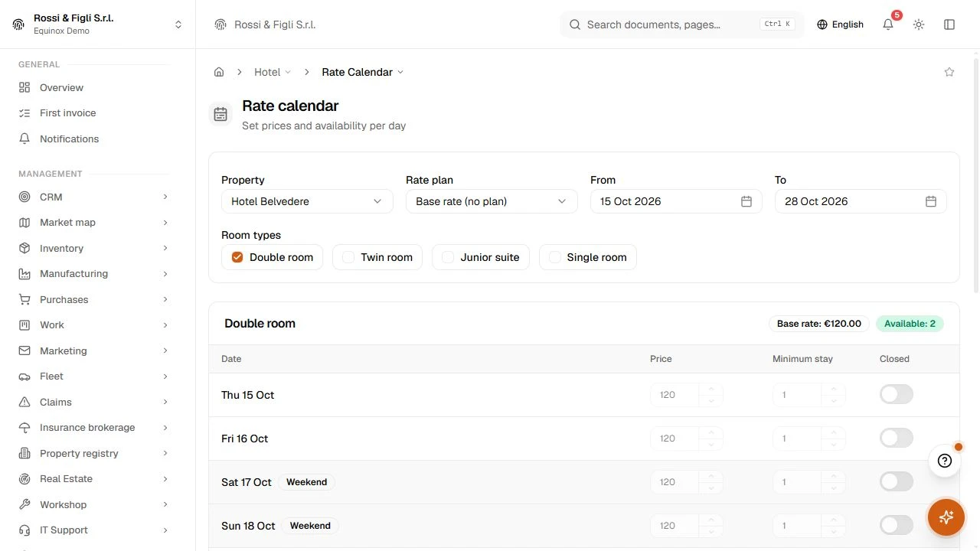The height and width of the screenshot is (551, 980).
Task: Open the company switcher Rossi & Figli
Action: point(97,24)
